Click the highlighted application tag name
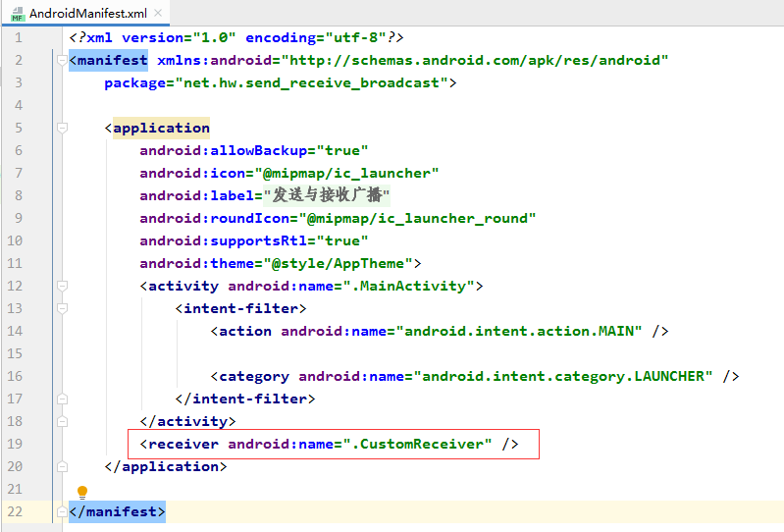Viewport: 784px width, 532px height. [161, 128]
